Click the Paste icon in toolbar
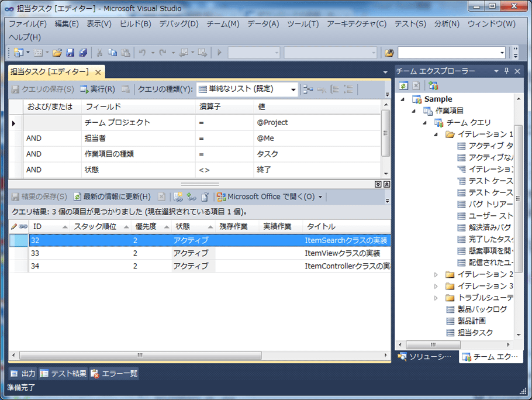Viewport: 532px width, 400px height. (x=126, y=53)
